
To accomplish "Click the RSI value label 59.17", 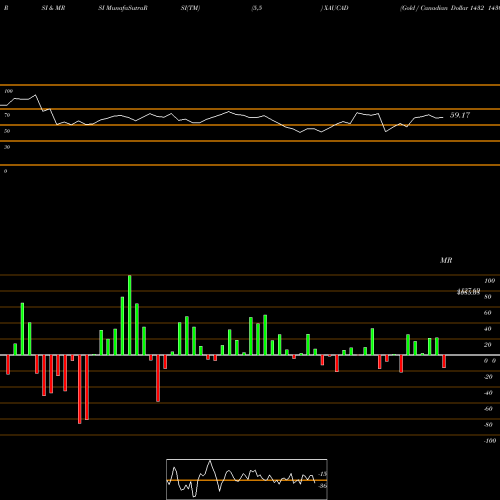I will tap(460, 115).
